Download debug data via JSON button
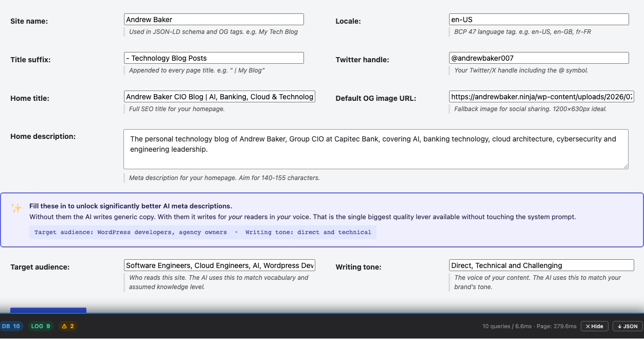This screenshot has width=644, height=339. click(x=628, y=326)
